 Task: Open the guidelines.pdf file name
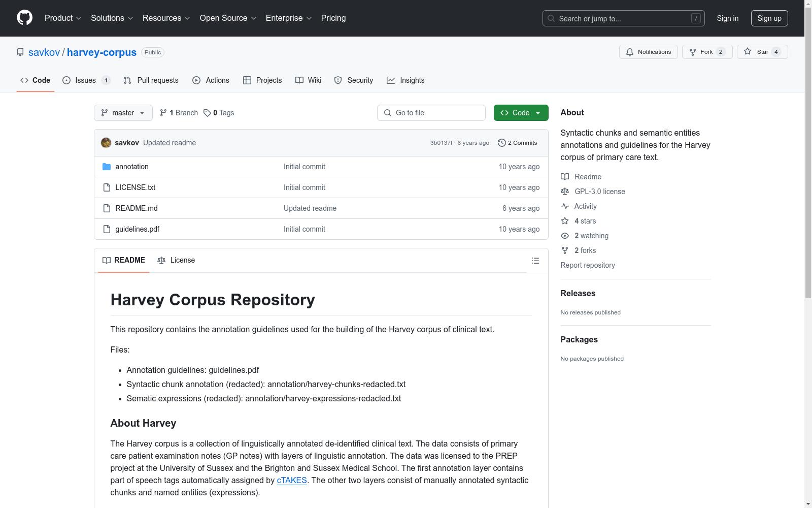(x=138, y=229)
